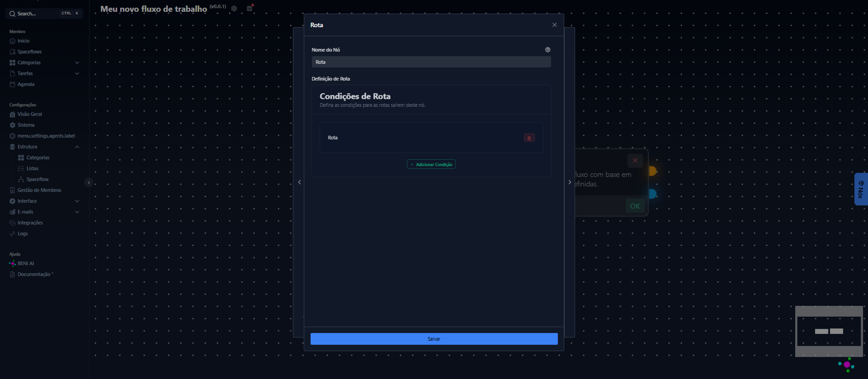Open the BENI AI assistant
This screenshot has width=868, height=379.
click(x=26, y=263)
